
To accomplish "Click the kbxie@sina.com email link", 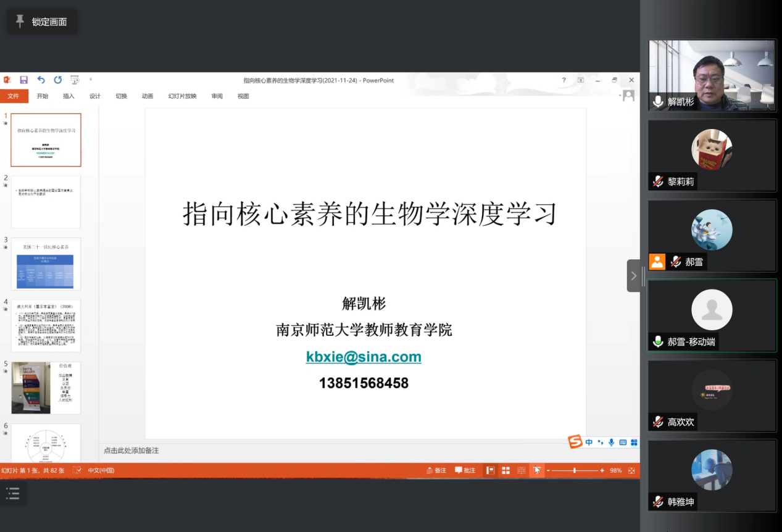I will pyautogui.click(x=364, y=357).
